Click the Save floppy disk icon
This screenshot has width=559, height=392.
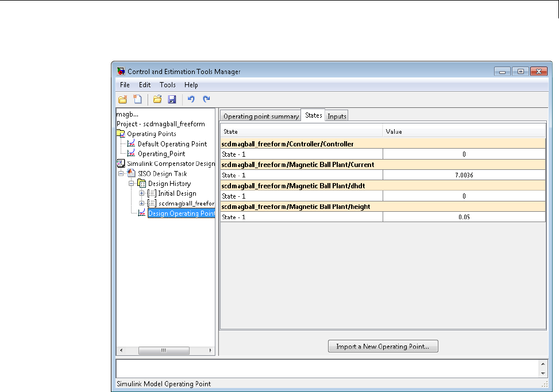[x=172, y=99]
